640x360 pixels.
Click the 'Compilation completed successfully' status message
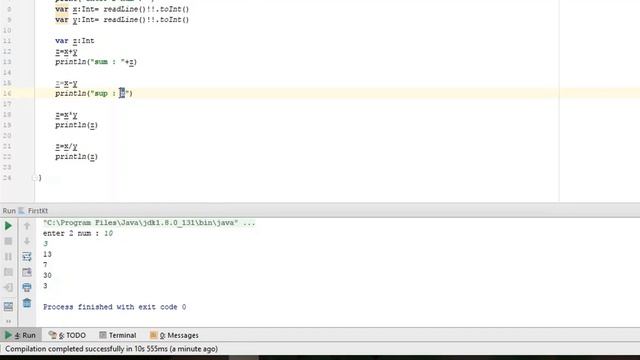pyautogui.click(x=111, y=349)
